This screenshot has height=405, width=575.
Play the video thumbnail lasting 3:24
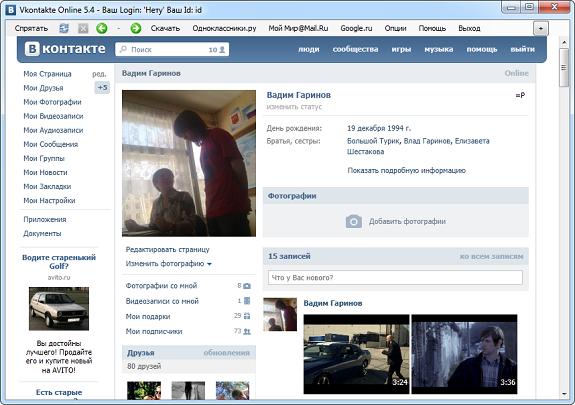356,354
